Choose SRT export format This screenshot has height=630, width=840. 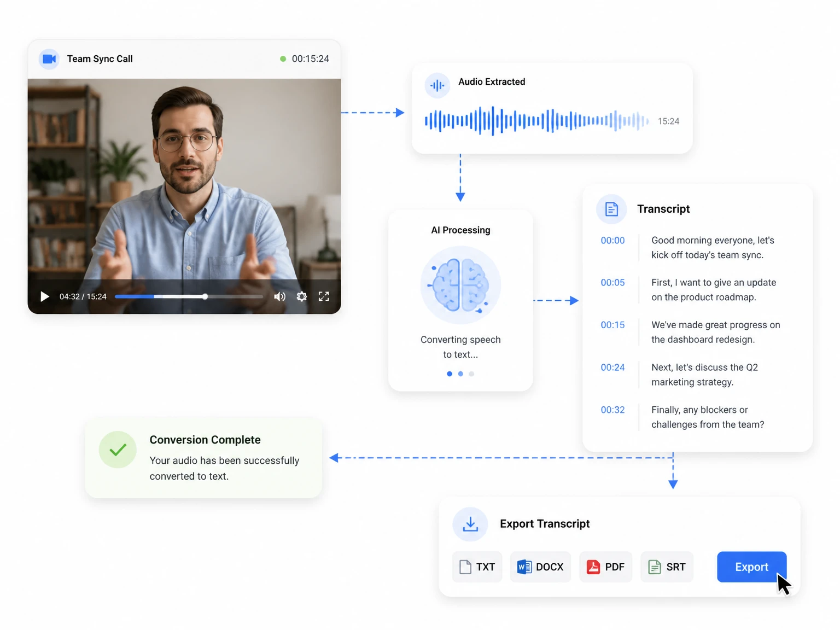click(667, 567)
